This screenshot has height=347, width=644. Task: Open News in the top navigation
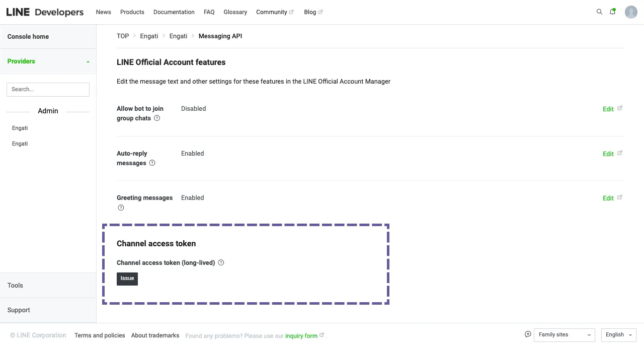(104, 12)
